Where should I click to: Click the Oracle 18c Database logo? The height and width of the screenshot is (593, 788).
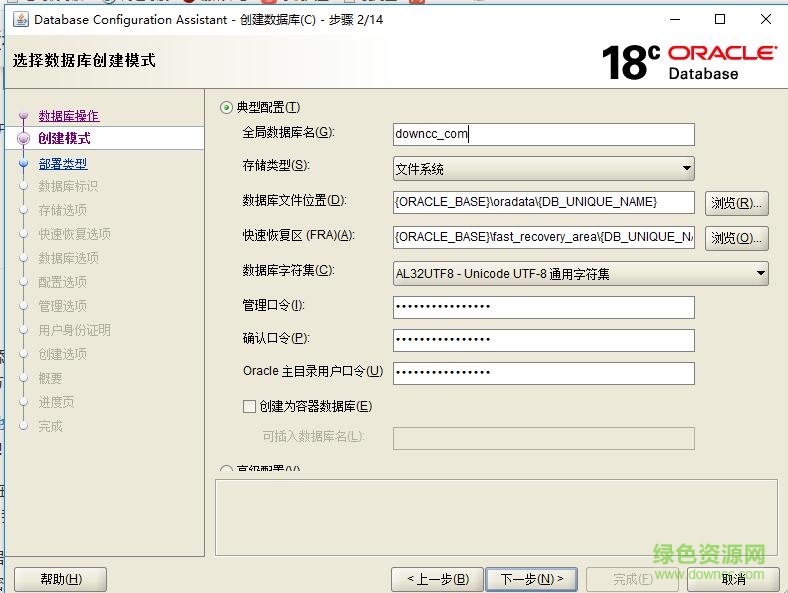pos(689,61)
